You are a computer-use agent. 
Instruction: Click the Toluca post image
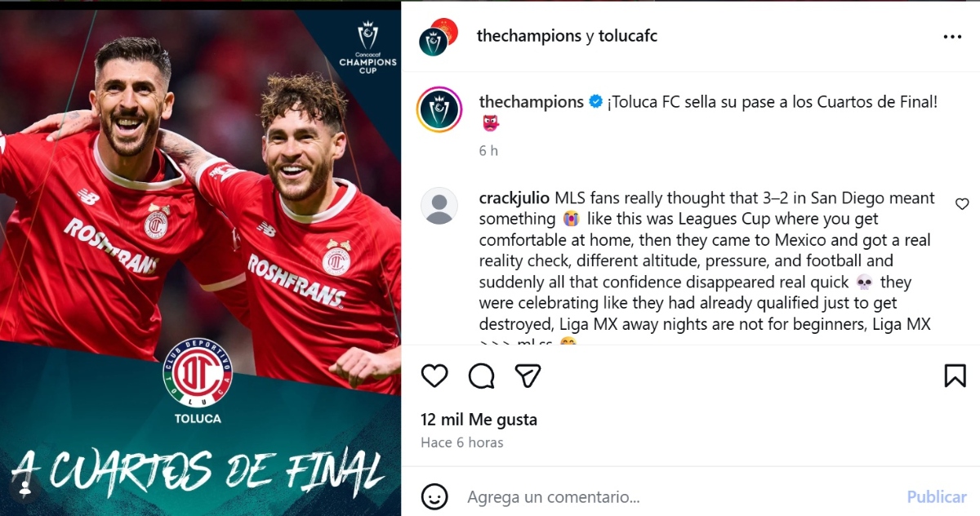(x=200, y=258)
